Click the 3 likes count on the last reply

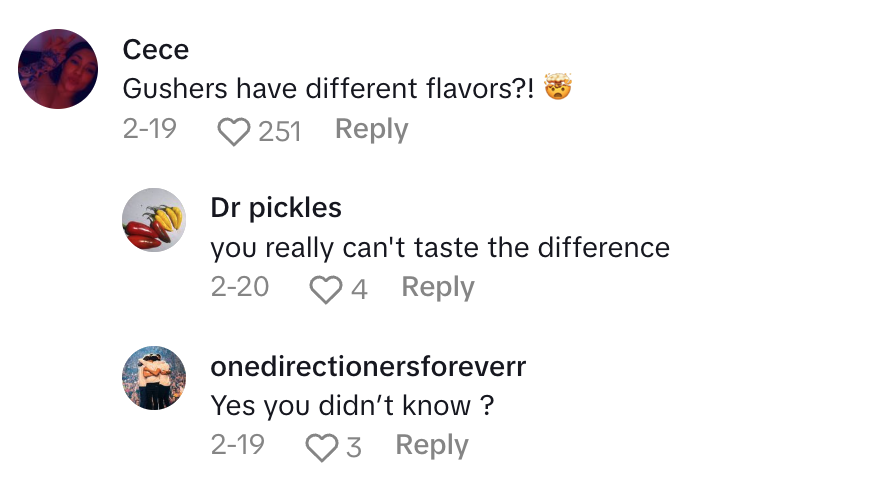(x=353, y=447)
